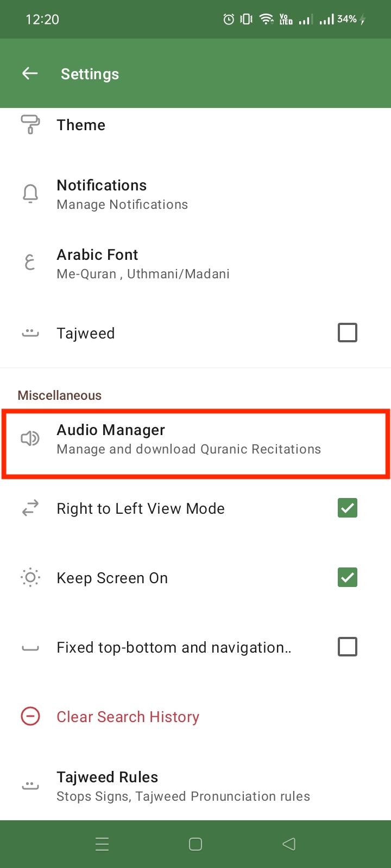
Task: Check Fixed top-bottom and navigation checkbox
Action: pyautogui.click(x=348, y=647)
